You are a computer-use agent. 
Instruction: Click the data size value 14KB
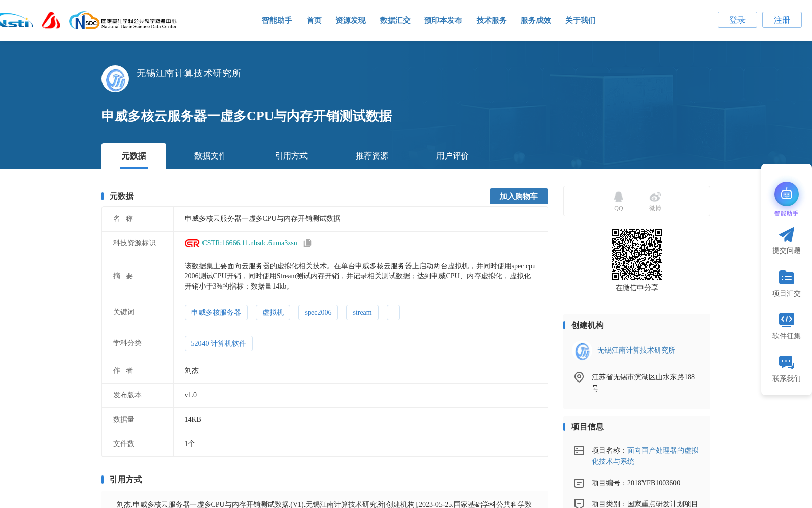tap(193, 420)
